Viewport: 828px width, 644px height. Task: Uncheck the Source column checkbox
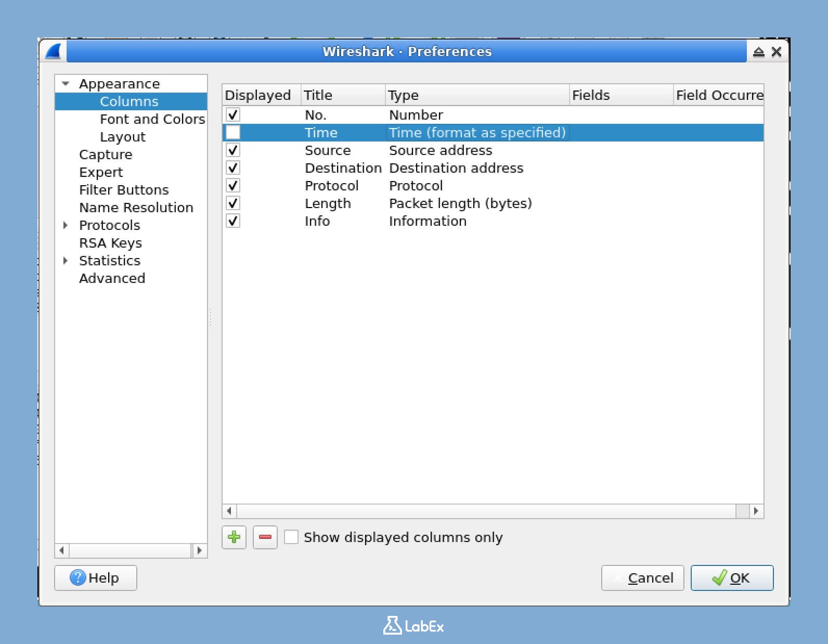[233, 150]
